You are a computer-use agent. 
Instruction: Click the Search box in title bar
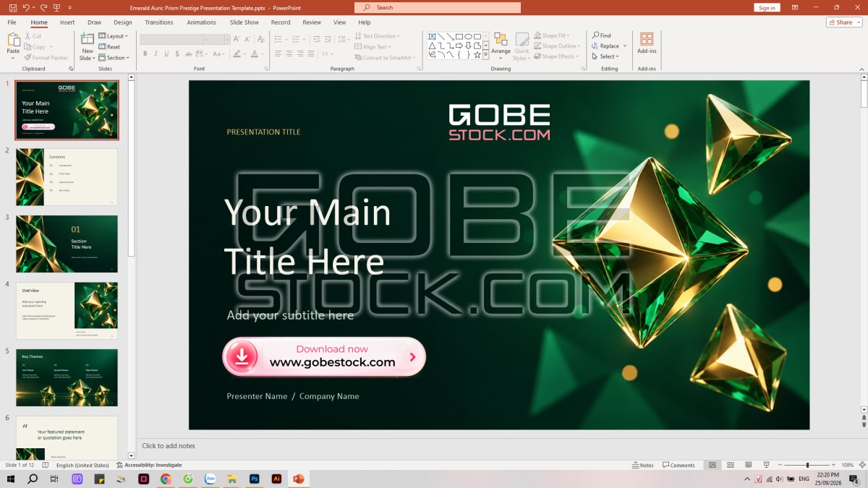coord(438,7)
